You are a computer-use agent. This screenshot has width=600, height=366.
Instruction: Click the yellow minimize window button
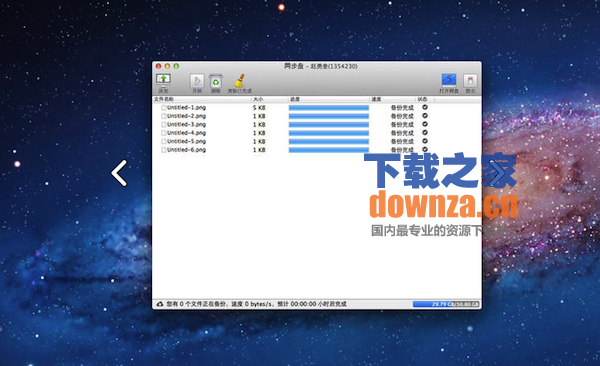click(167, 66)
